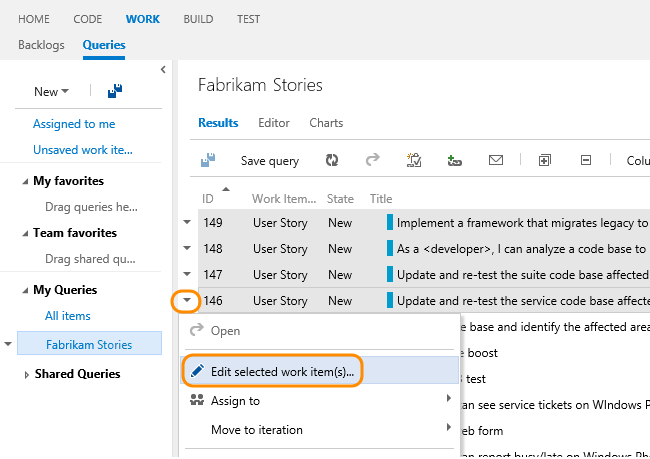Switch to the Charts tab
Screen dimensions: 650x459
click(326, 123)
